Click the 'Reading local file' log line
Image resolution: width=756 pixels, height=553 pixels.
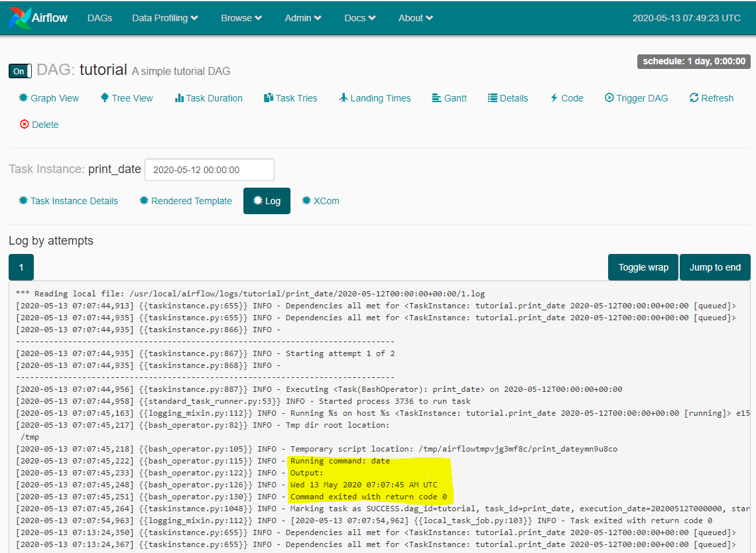pyautogui.click(x=250, y=294)
